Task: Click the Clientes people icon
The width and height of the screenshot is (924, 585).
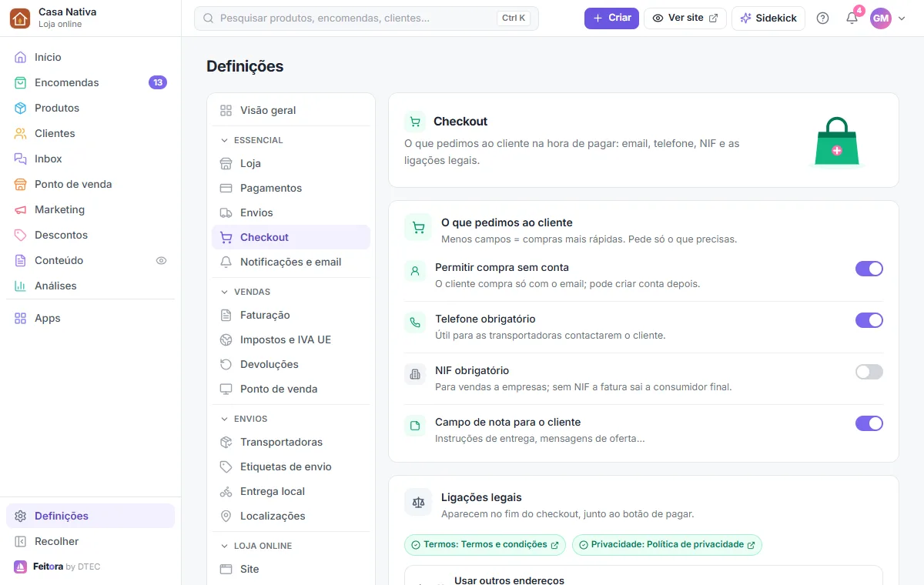Action: click(x=20, y=133)
